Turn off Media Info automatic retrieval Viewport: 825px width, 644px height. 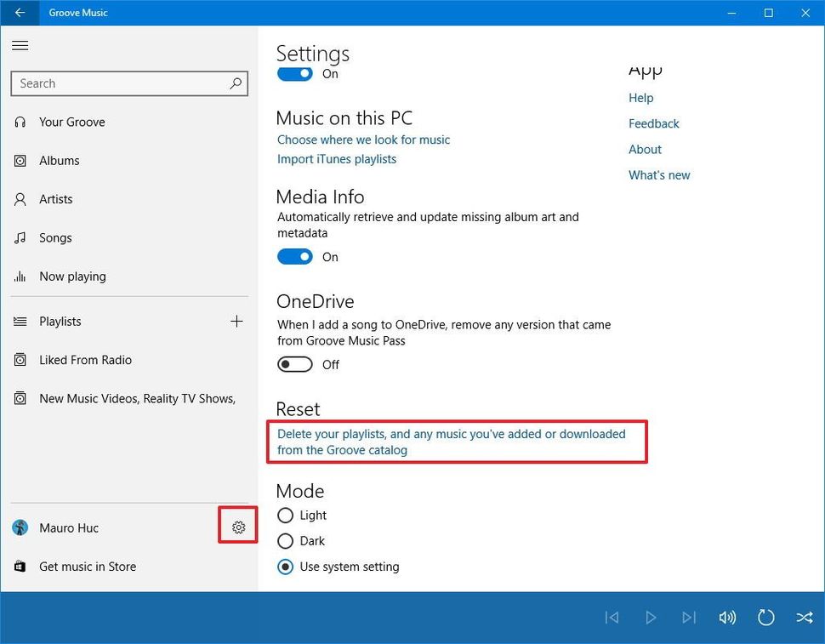click(294, 256)
